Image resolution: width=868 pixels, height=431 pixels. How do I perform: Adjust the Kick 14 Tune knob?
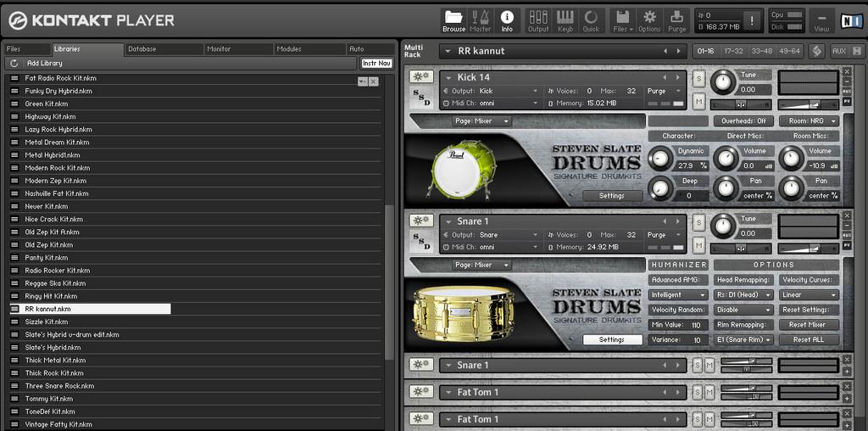click(723, 82)
